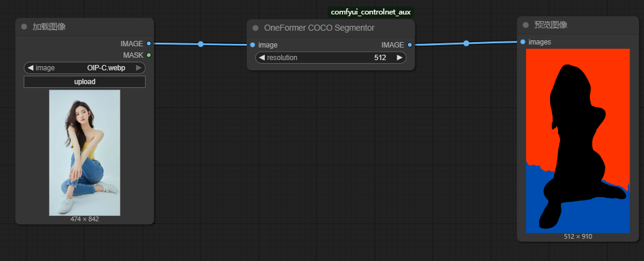Click the IMAGE output port on 加载图像 node

149,44
